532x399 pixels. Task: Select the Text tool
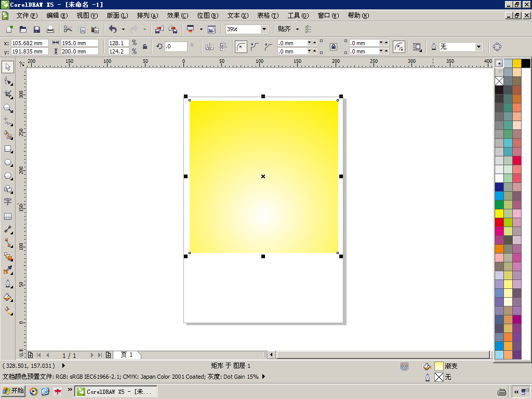8,202
